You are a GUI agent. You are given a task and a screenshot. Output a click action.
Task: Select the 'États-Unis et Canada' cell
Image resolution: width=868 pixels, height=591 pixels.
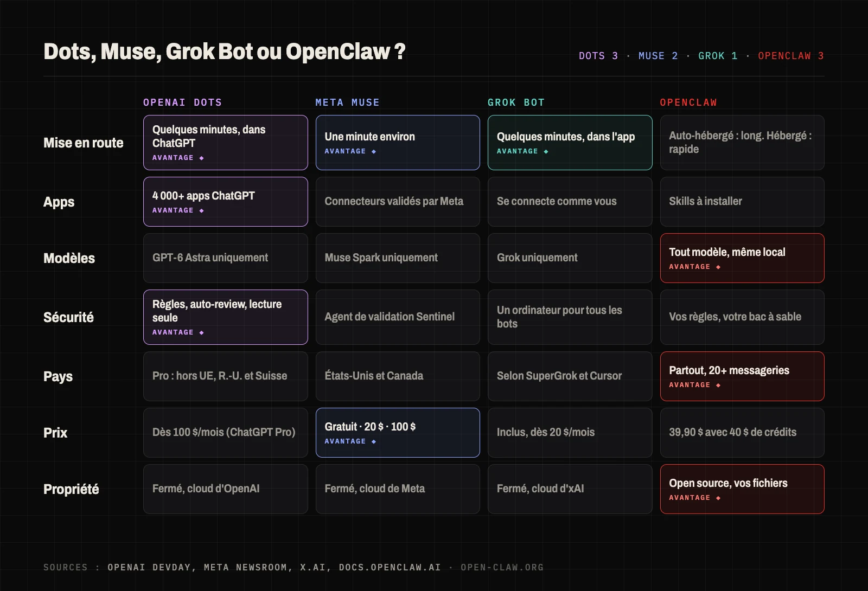pos(398,376)
